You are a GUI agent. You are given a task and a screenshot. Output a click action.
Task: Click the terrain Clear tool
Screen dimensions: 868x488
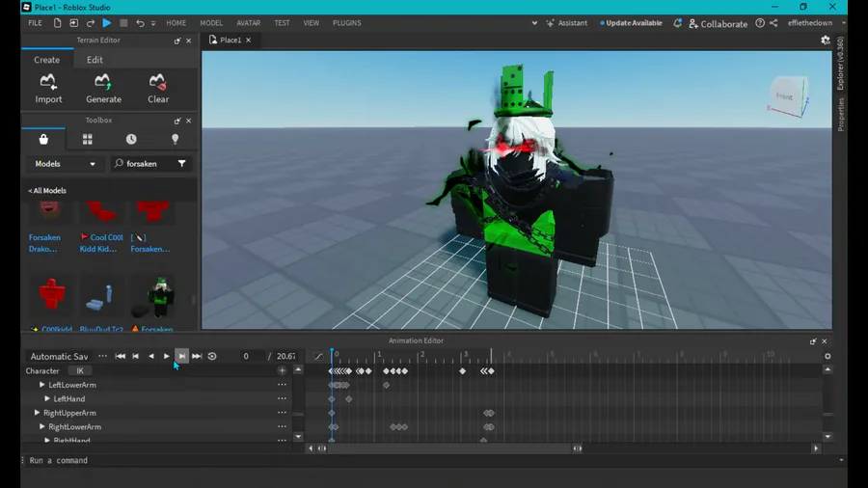(158, 89)
